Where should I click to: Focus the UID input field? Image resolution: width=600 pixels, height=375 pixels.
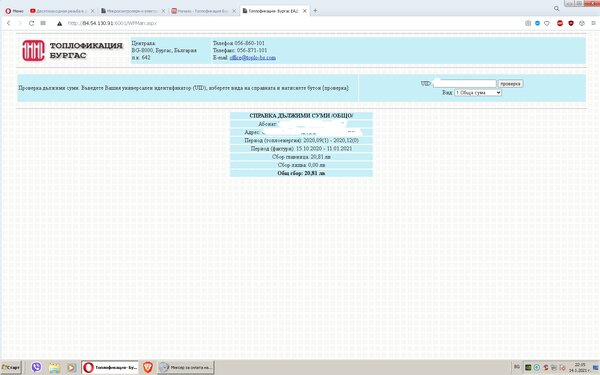point(464,83)
